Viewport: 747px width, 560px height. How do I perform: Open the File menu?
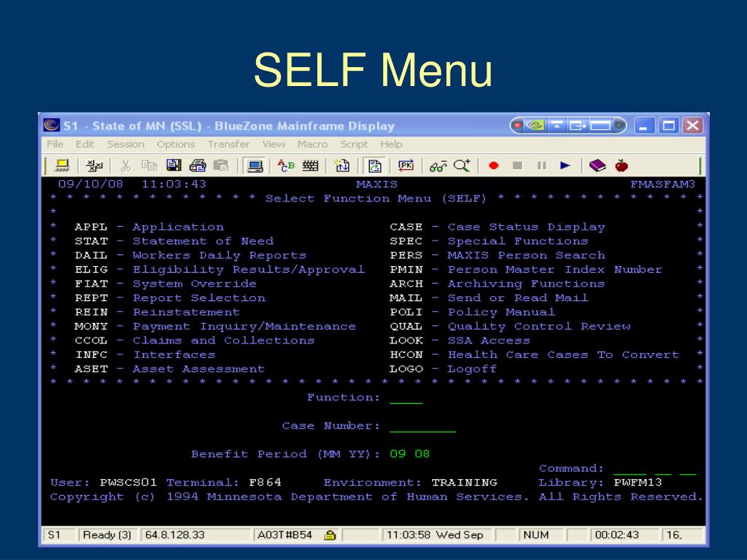coord(55,144)
